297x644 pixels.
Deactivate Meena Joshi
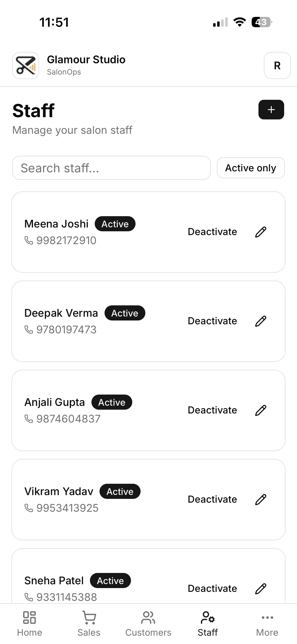pos(212,232)
